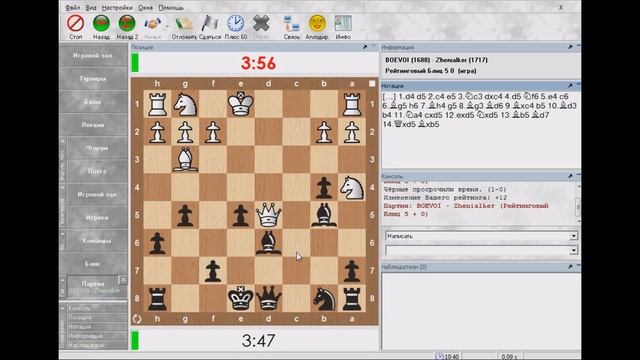Click the Связь connection icon

292,23
